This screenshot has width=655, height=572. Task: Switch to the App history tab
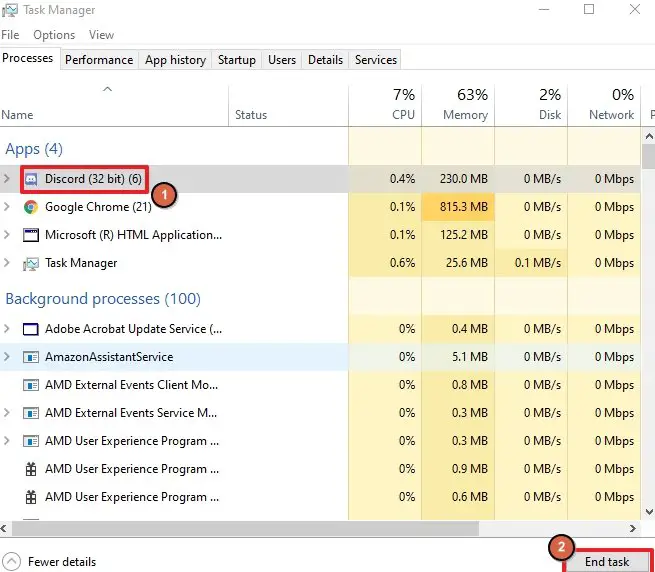(175, 60)
